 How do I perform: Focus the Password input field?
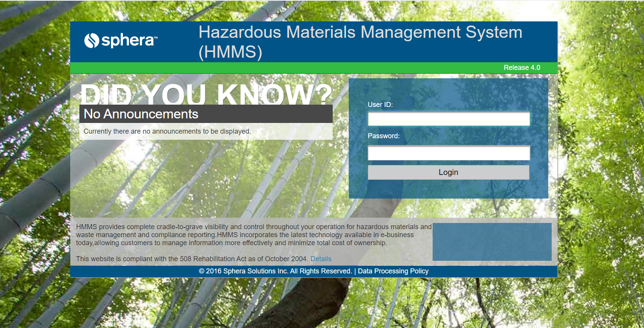click(x=449, y=153)
